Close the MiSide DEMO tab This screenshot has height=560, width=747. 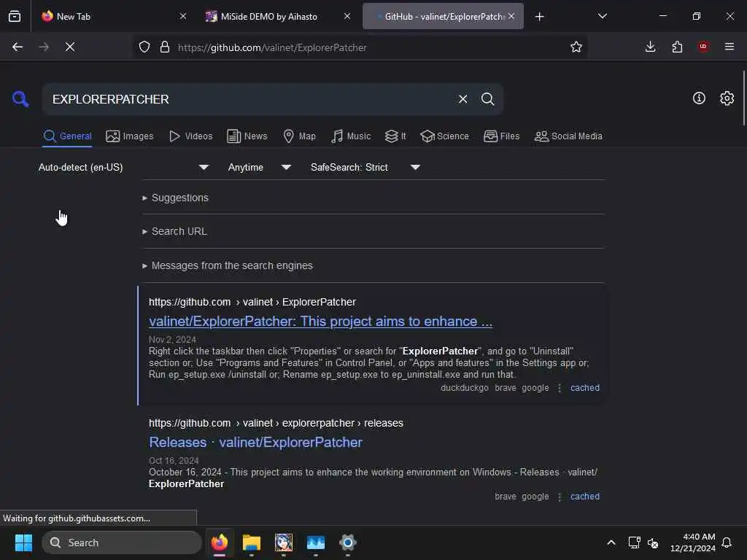pyautogui.click(x=347, y=16)
